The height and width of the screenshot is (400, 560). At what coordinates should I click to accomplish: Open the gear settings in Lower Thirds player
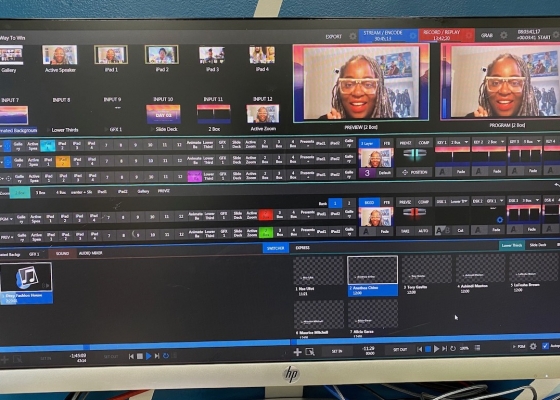[x=533, y=346]
